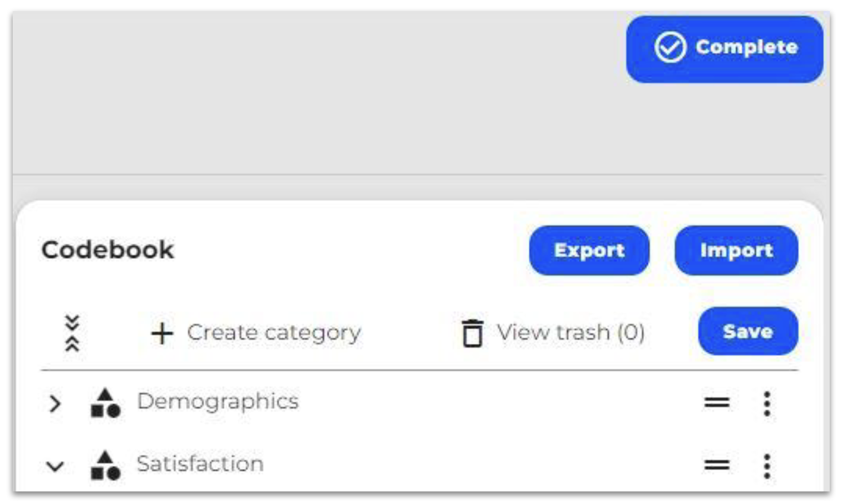Click the Satisfaction category shapes icon
The image size is (847, 504).
coord(105,465)
